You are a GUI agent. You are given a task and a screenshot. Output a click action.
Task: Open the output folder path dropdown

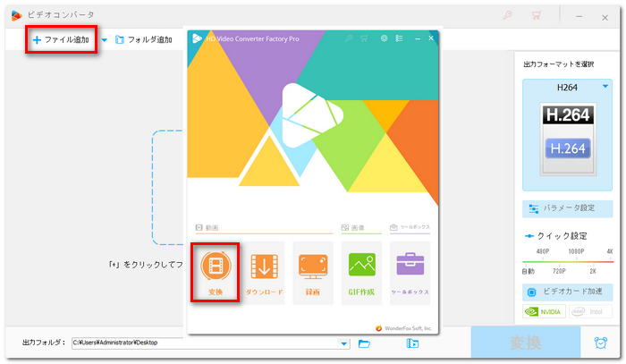(344, 343)
